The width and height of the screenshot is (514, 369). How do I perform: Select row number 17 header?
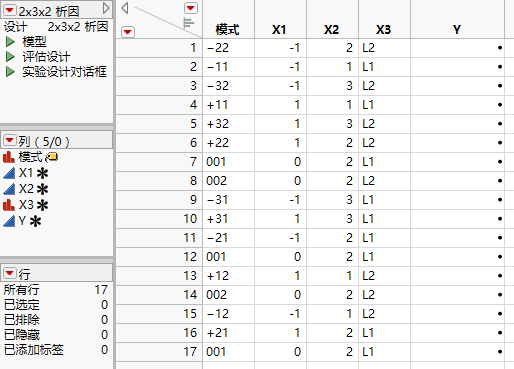(159, 352)
